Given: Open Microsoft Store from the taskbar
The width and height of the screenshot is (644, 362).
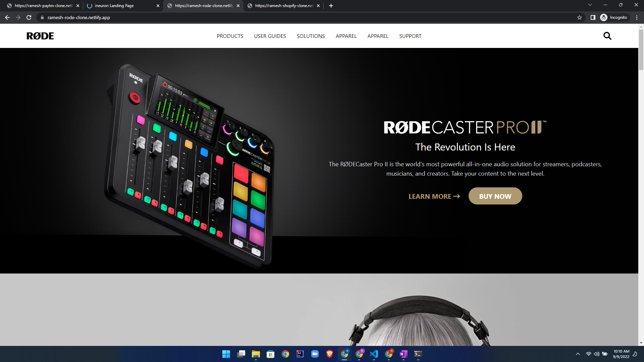Looking at the screenshot, I should click(270, 354).
